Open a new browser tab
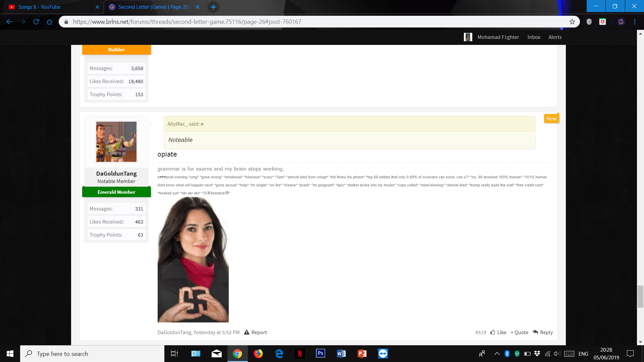Screen dimensions: 644x362 (213, 7)
